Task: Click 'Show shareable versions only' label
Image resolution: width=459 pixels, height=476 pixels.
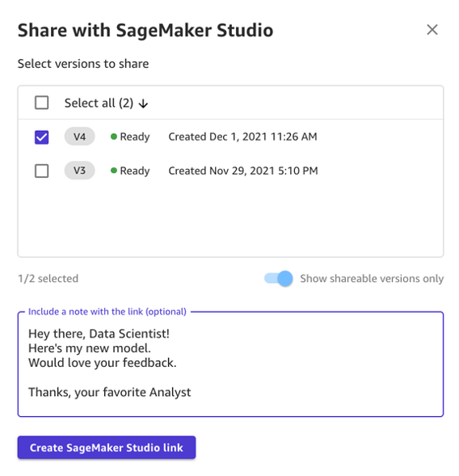Action: click(372, 279)
